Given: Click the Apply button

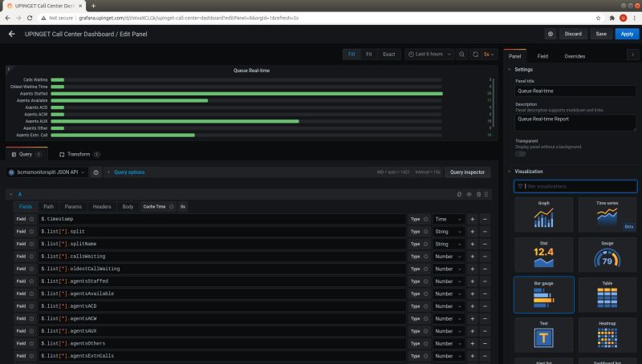Looking at the screenshot, I should pos(627,34).
